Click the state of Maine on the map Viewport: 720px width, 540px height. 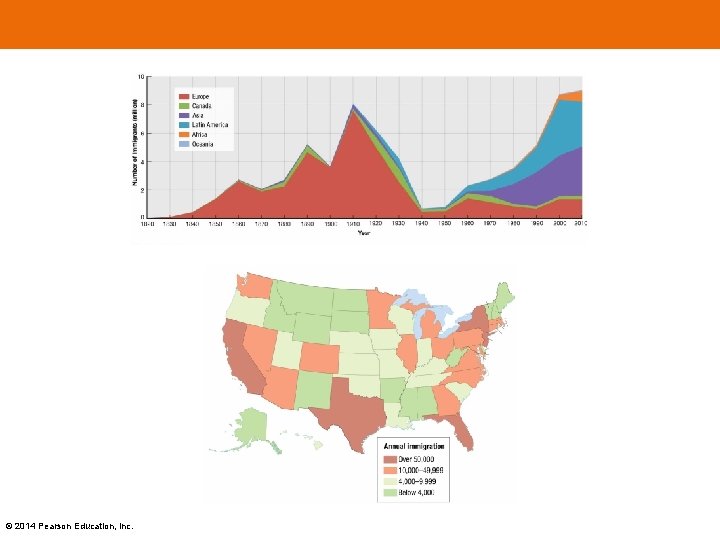pos(505,296)
